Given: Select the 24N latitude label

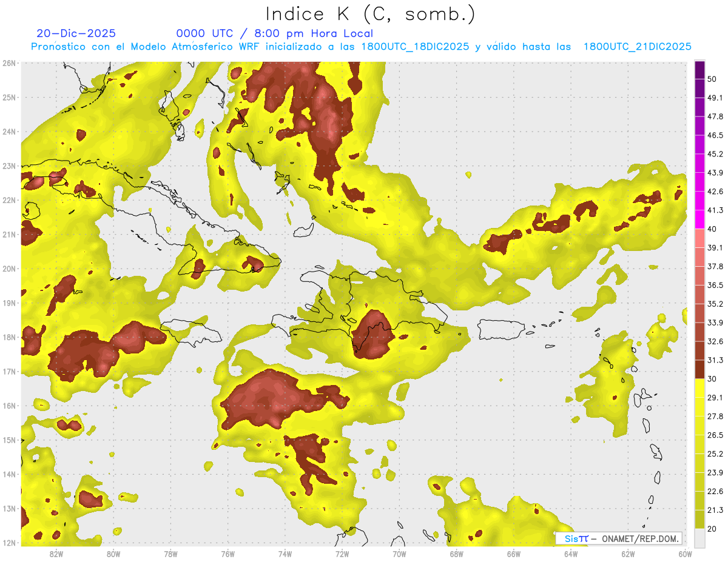Looking at the screenshot, I should (x=8, y=132).
